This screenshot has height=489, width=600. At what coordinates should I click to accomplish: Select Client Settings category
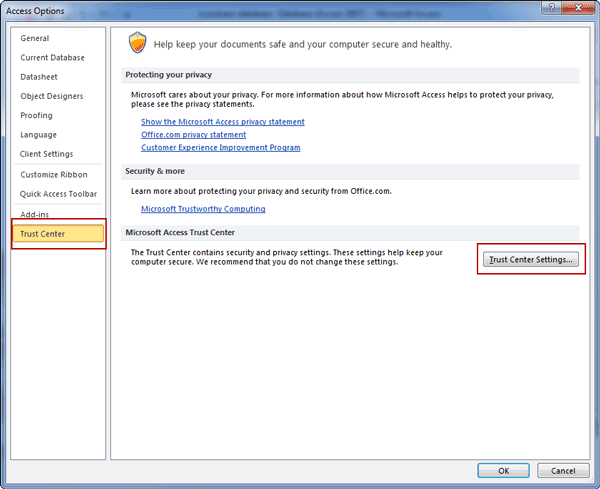46,154
